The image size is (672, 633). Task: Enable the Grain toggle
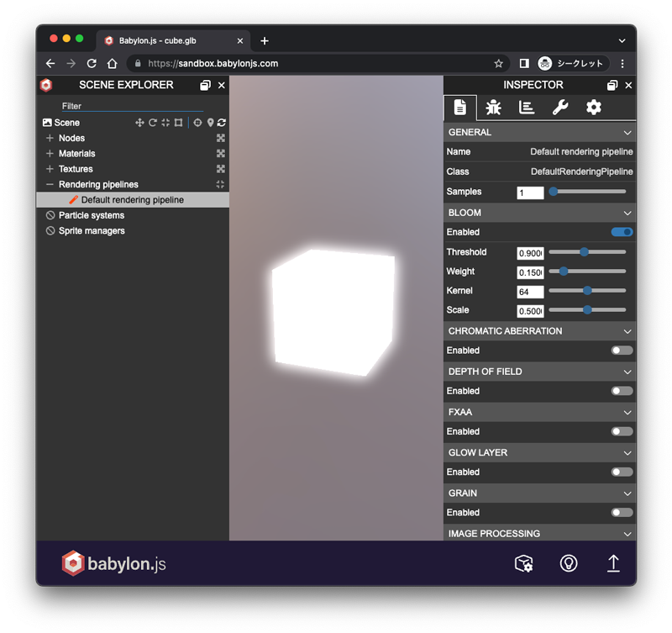(622, 513)
